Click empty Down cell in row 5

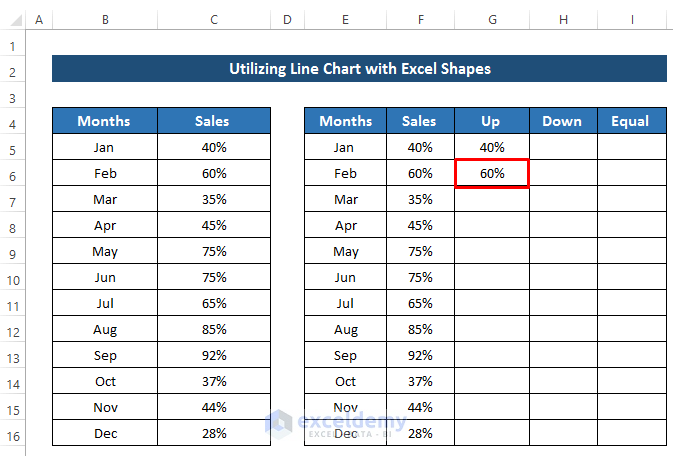pyautogui.click(x=562, y=147)
